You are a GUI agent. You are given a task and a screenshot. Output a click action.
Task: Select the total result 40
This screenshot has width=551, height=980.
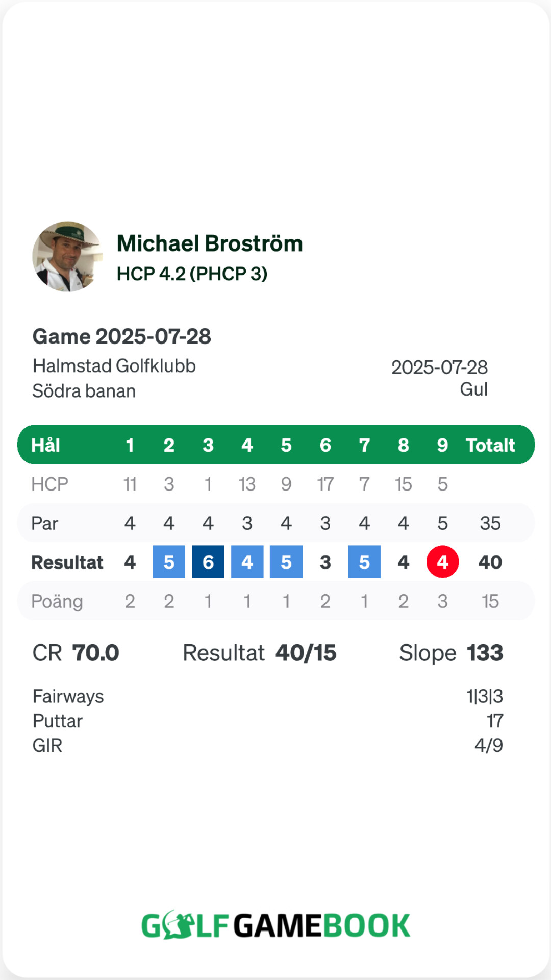pos(490,562)
